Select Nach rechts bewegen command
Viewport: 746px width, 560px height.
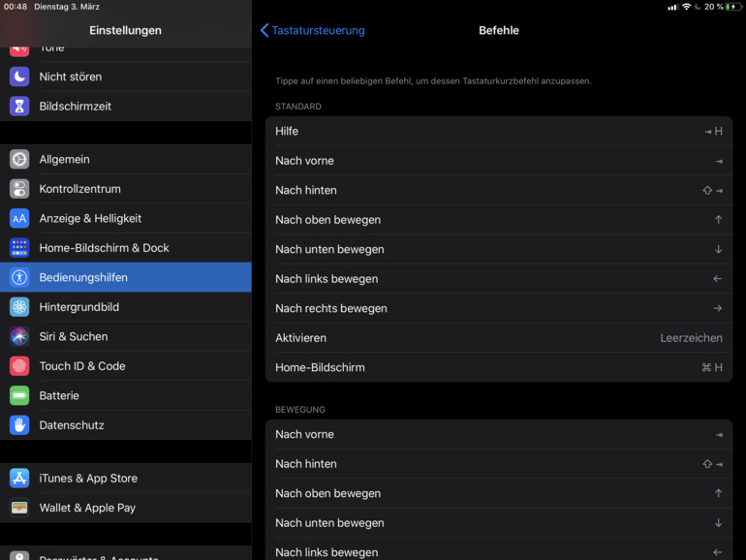click(x=498, y=308)
